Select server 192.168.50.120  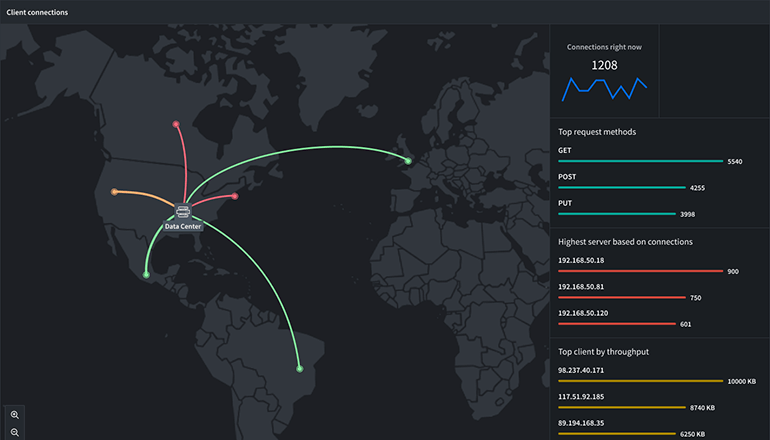point(583,313)
